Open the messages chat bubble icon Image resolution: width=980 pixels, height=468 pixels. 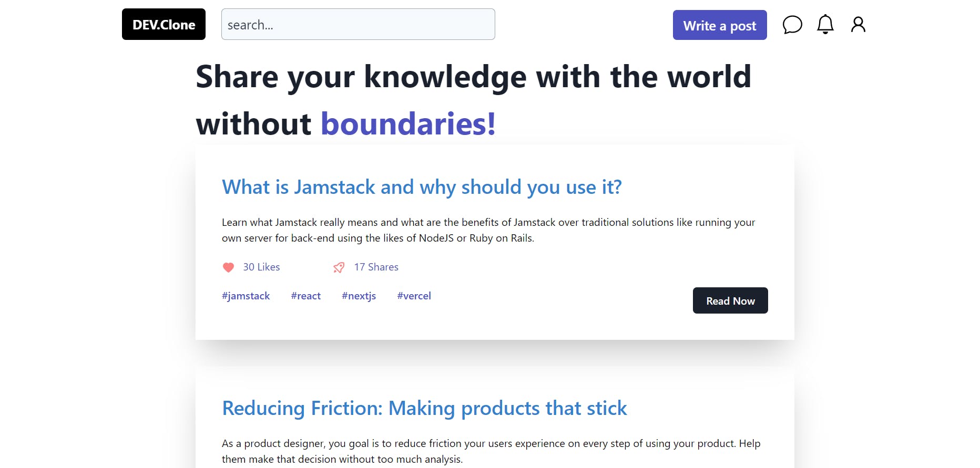(x=792, y=25)
